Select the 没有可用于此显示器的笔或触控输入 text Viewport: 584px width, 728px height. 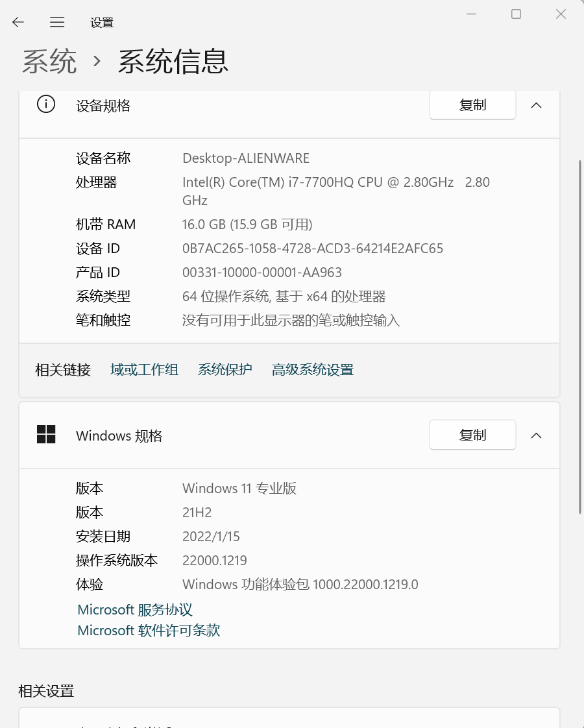click(291, 321)
